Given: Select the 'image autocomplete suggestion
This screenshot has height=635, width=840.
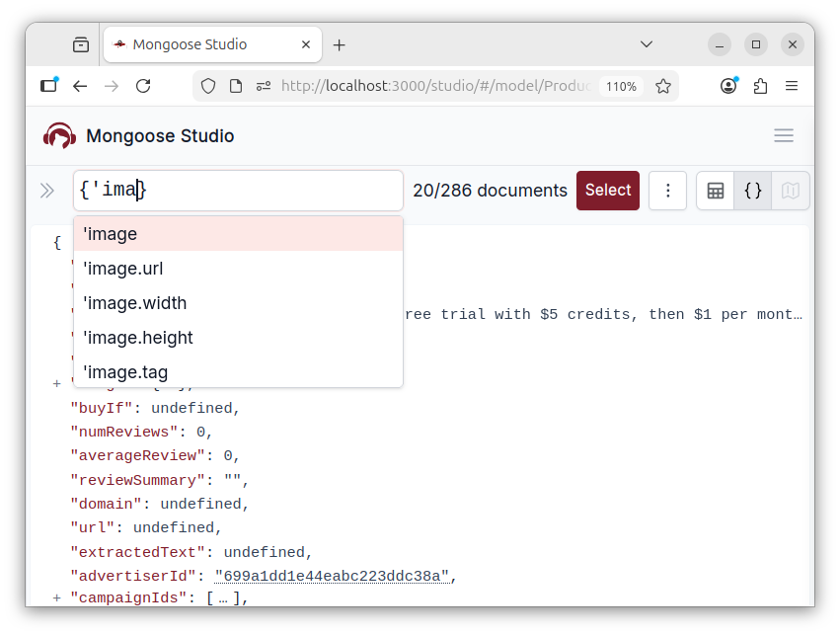Looking at the screenshot, I should click(x=238, y=234).
